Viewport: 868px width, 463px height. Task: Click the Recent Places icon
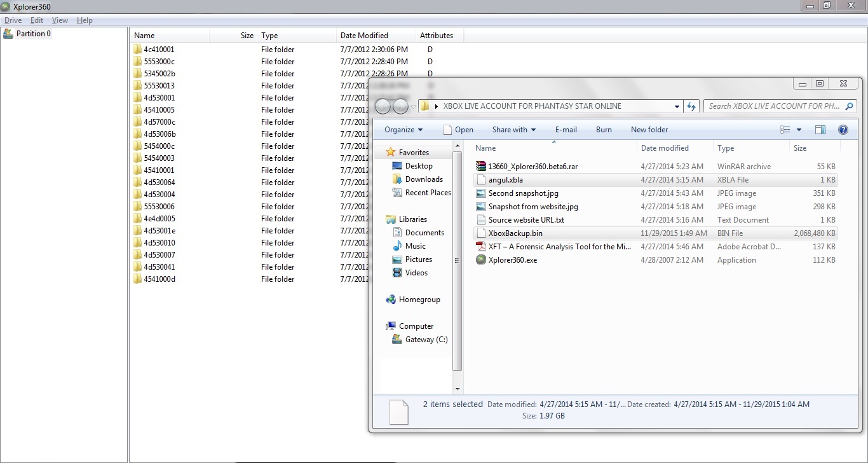click(398, 193)
